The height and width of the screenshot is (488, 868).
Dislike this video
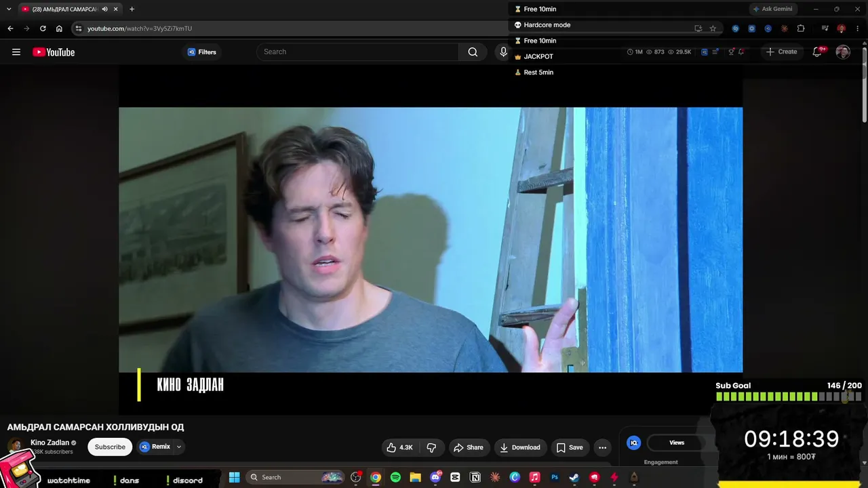point(431,447)
